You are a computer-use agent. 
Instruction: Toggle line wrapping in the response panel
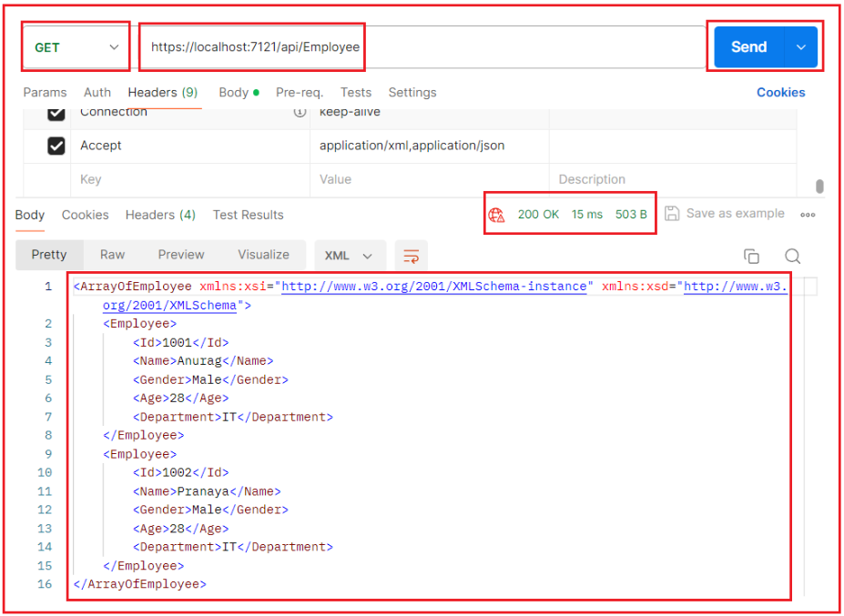click(411, 257)
